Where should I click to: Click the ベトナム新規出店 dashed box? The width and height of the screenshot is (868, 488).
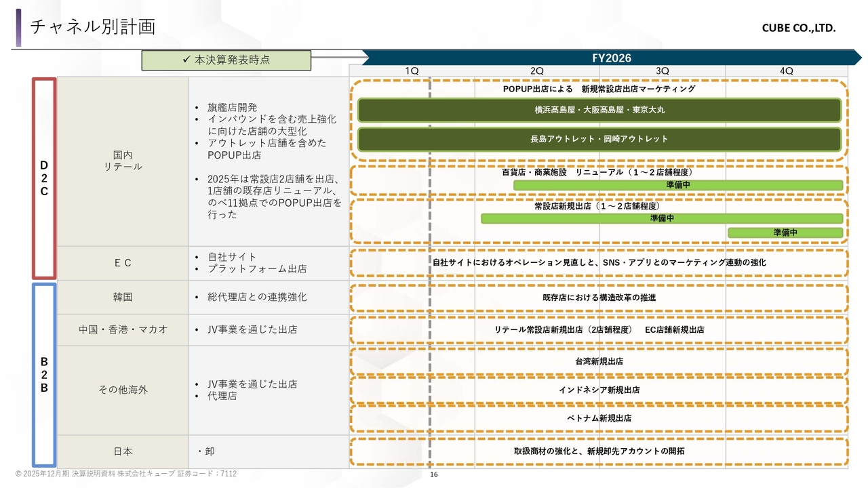(599, 419)
